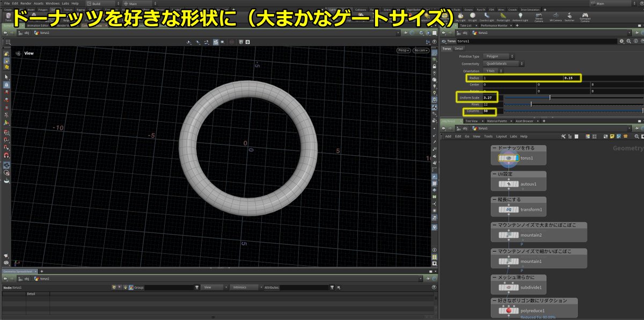Open the Labs menu in main menu bar

(x=65, y=3)
